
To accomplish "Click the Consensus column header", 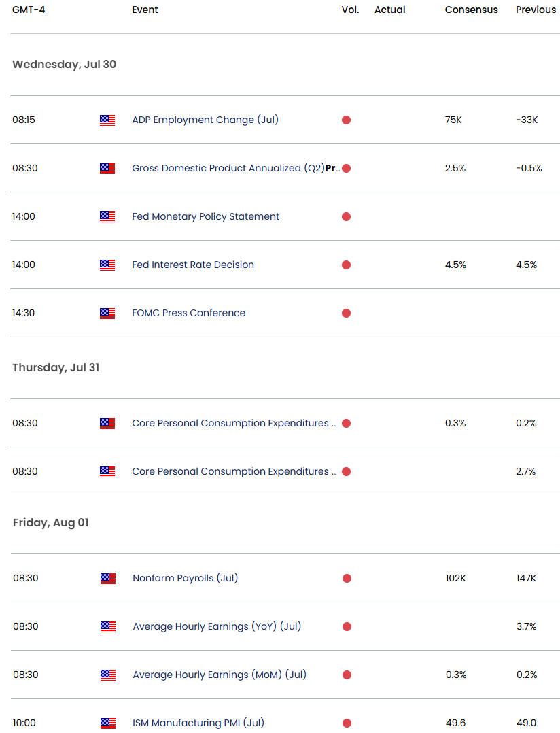I will [471, 10].
